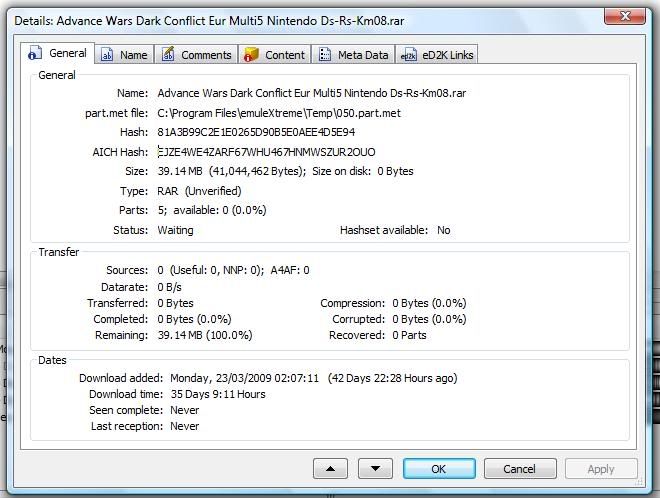The width and height of the screenshot is (660, 498).
Task: Click the file name Advance Wars Dark Conflict value
Action: click(311, 93)
